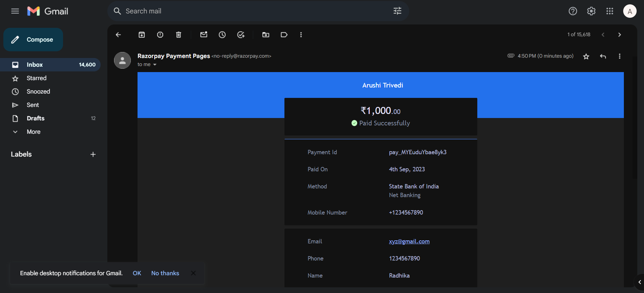Open toolbar More options menu
The height and width of the screenshot is (293, 644).
point(301,35)
